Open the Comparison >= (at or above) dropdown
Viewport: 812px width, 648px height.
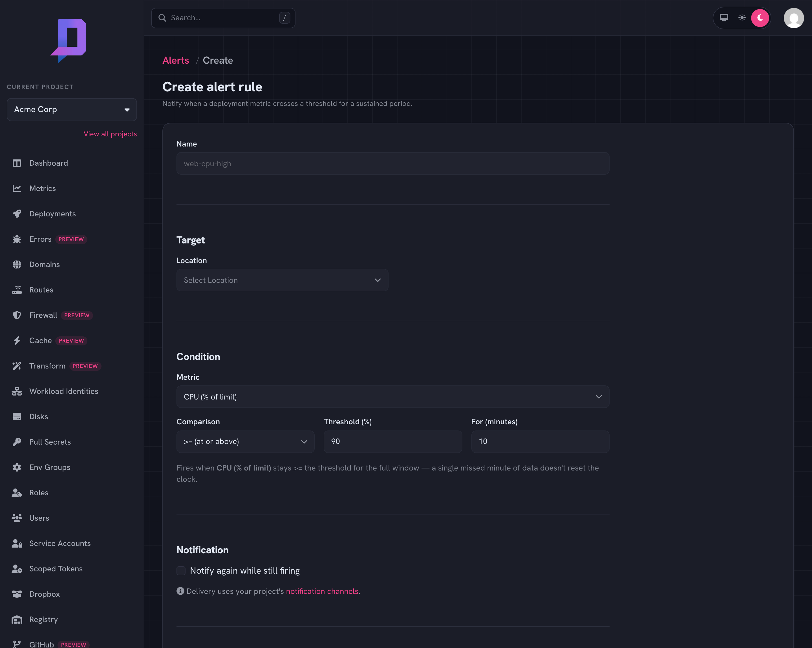[x=245, y=441]
